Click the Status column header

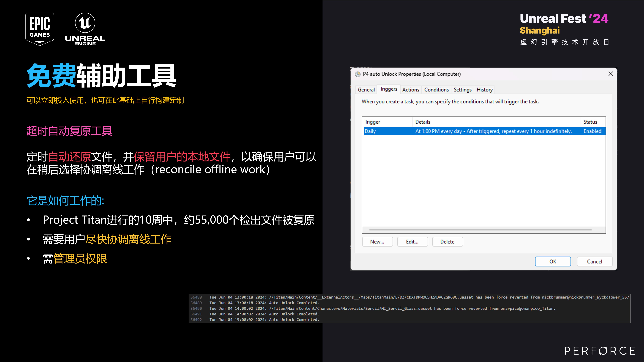click(593, 122)
